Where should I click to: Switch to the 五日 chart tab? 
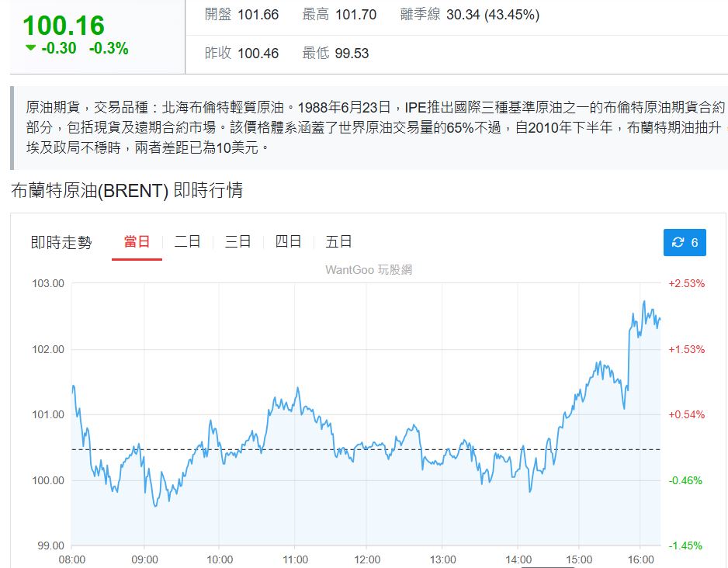click(338, 242)
